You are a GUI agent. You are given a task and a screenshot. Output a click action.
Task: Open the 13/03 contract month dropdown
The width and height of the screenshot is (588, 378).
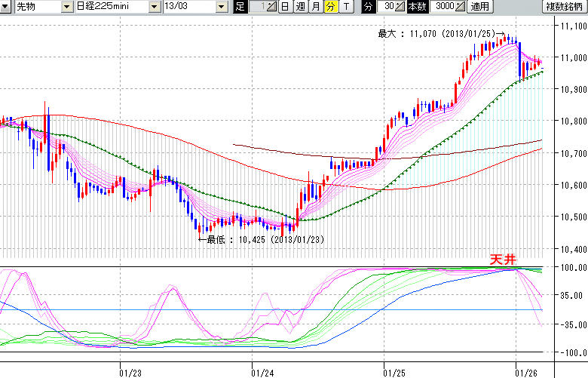[221, 7]
